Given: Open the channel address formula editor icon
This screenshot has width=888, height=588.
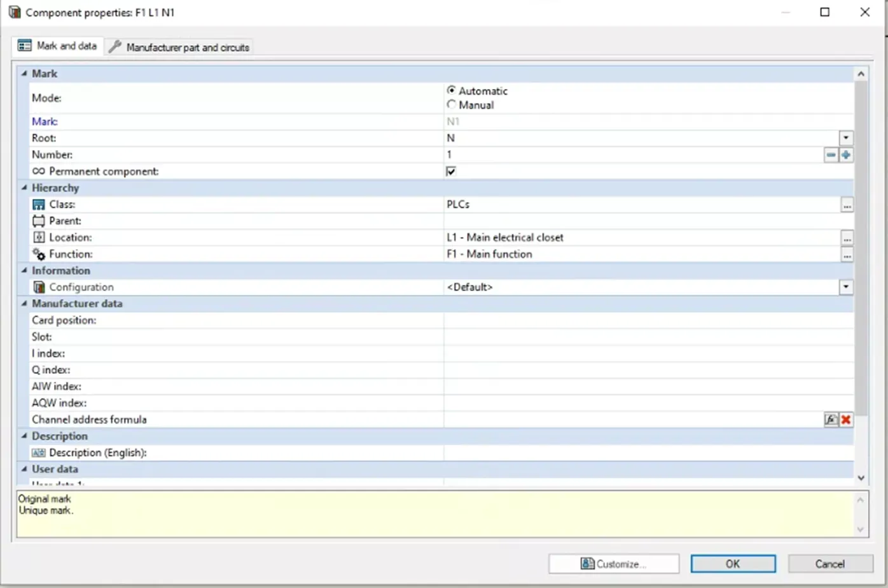Looking at the screenshot, I should pos(831,420).
